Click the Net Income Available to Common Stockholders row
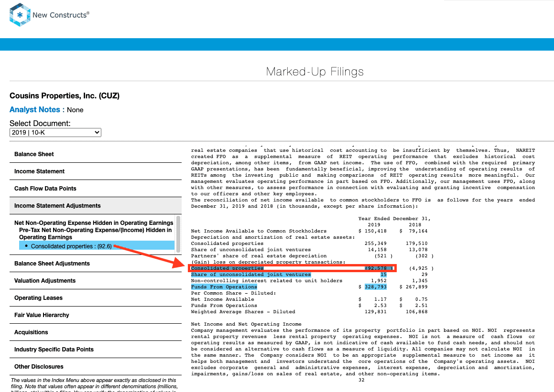The height and width of the screenshot is (392, 554). (x=309, y=231)
